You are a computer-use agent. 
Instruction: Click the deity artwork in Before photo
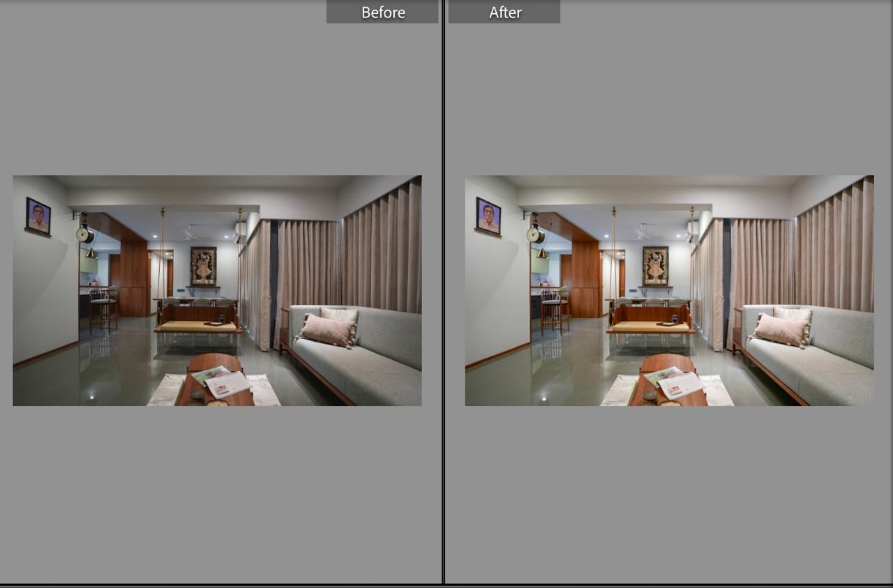click(x=203, y=265)
